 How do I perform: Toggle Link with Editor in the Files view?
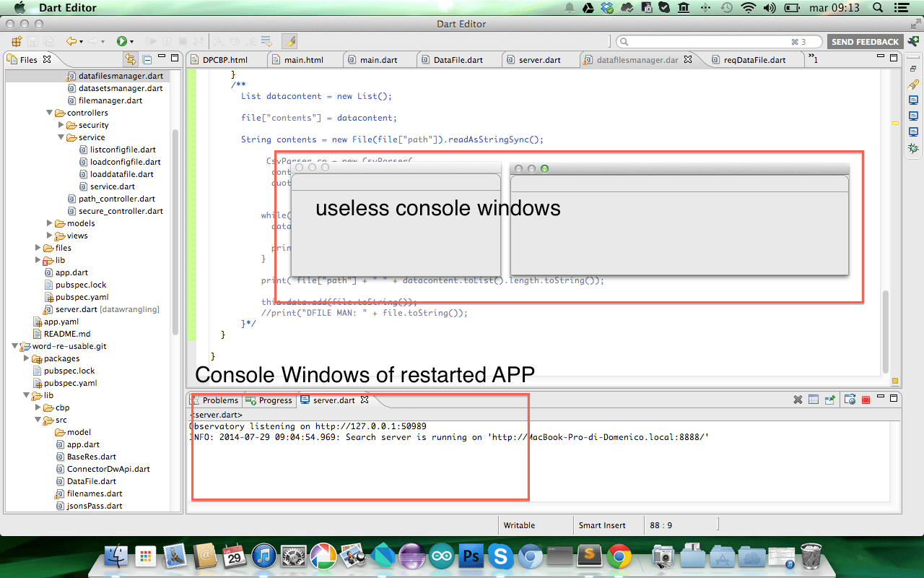(131, 59)
